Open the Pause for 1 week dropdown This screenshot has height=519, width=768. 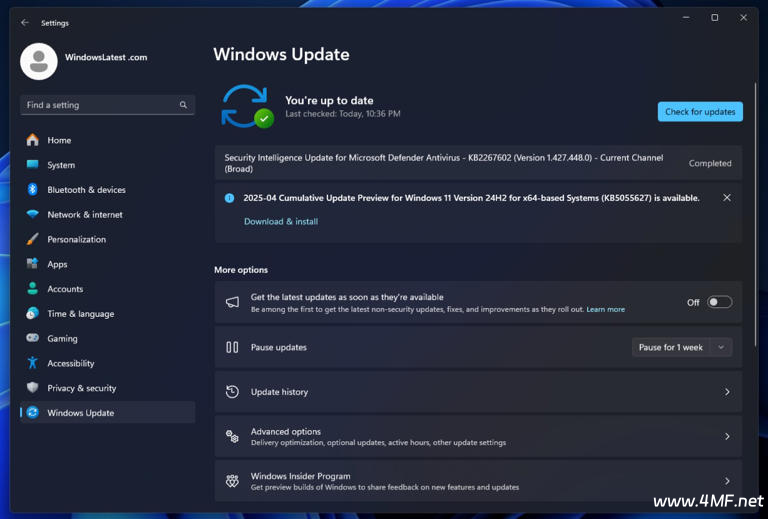coord(682,347)
